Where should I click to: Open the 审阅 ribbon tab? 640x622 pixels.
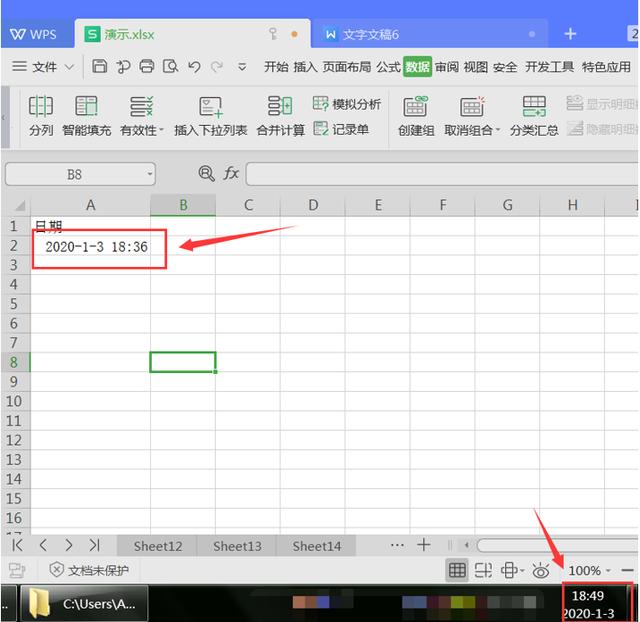tap(447, 67)
